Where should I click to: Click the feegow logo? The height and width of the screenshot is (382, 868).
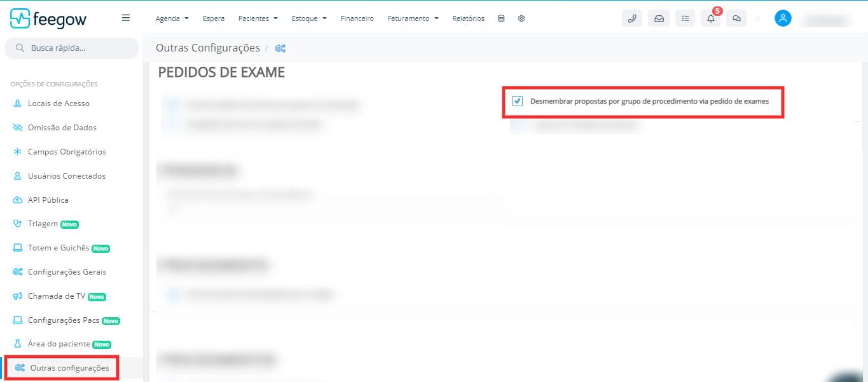48,18
